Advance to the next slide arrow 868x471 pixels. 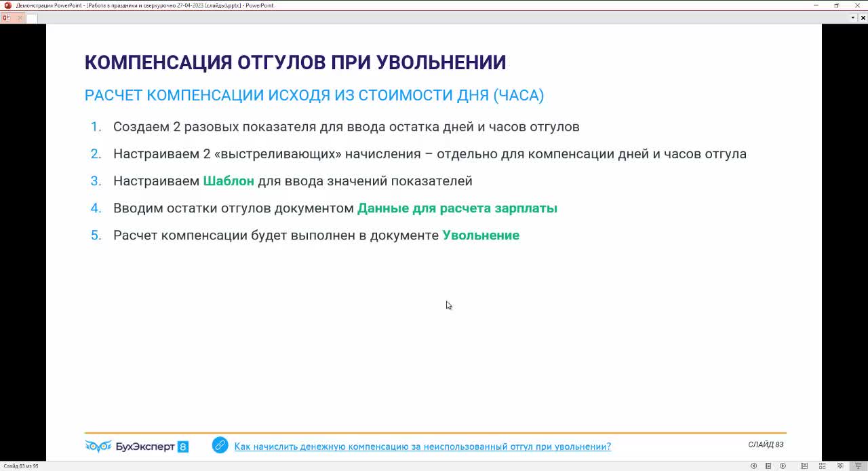coord(783,466)
